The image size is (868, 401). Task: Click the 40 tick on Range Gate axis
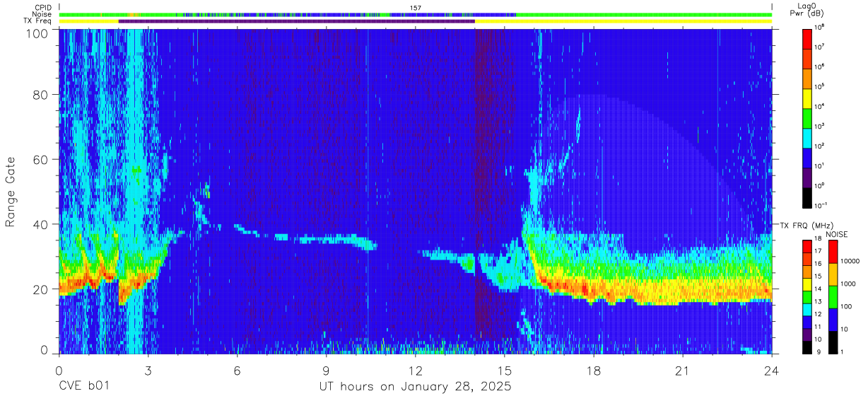pyautogui.click(x=42, y=224)
